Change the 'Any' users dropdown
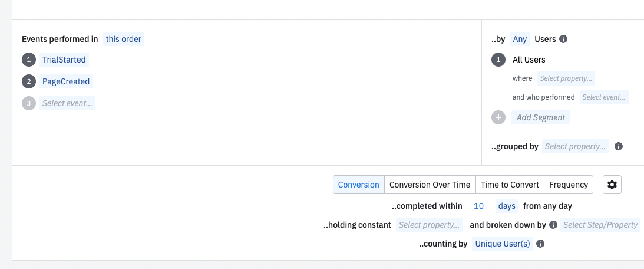644x269 pixels. tap(520, 39)
